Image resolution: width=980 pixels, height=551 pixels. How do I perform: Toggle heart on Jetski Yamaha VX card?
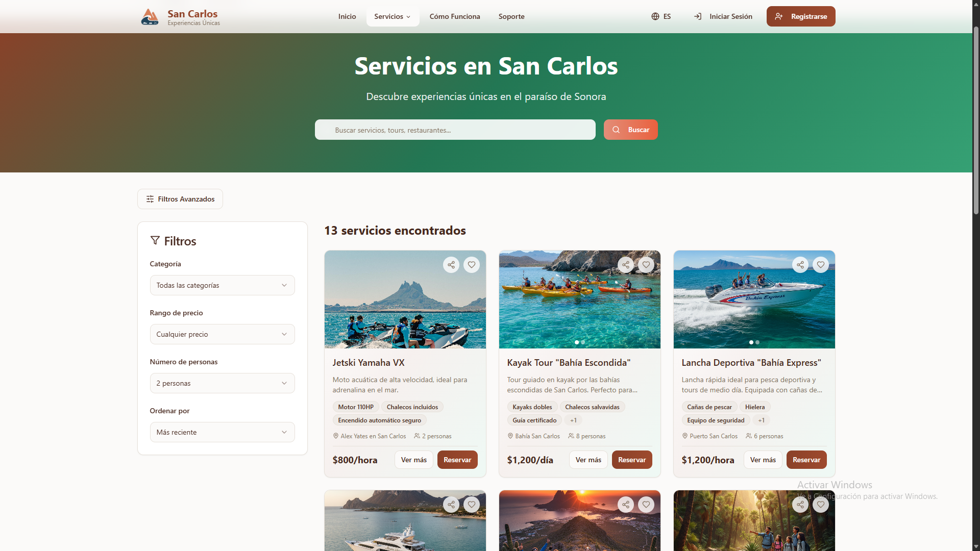tap(471, 264)
